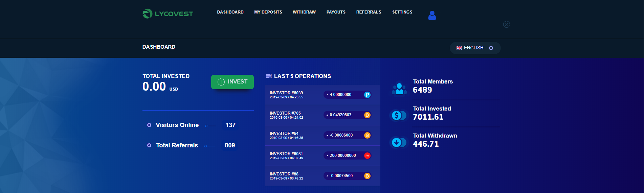Select the Investor #6039 operation entry

click(323, 95)
